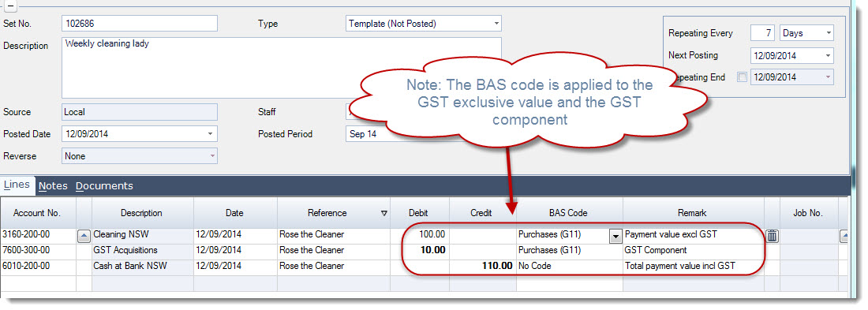
Task: Open BAS Code dropdown arrow in Cleaning NSW row
Action: coord(615,237)
